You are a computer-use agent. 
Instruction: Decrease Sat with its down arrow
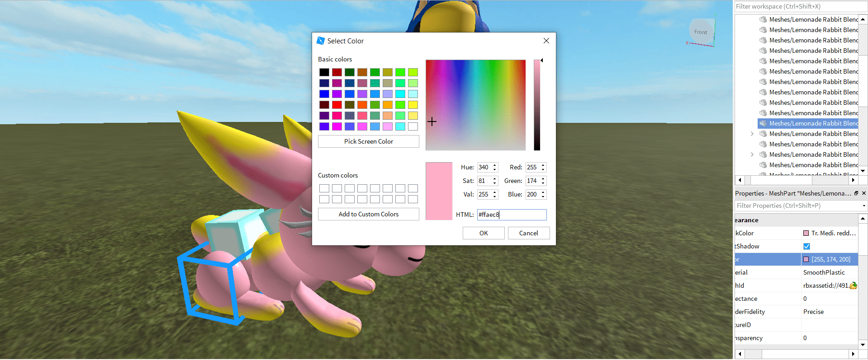click(495, 183)
